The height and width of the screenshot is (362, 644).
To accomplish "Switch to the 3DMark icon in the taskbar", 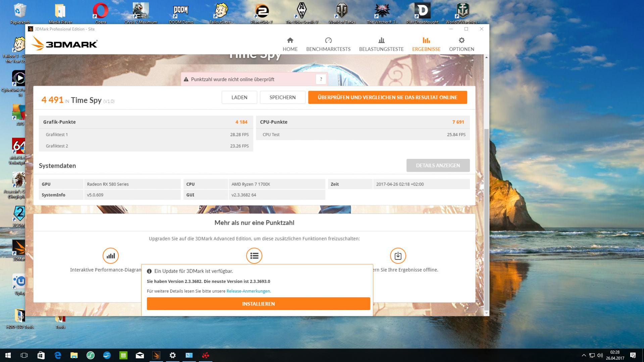I will 156,355.
